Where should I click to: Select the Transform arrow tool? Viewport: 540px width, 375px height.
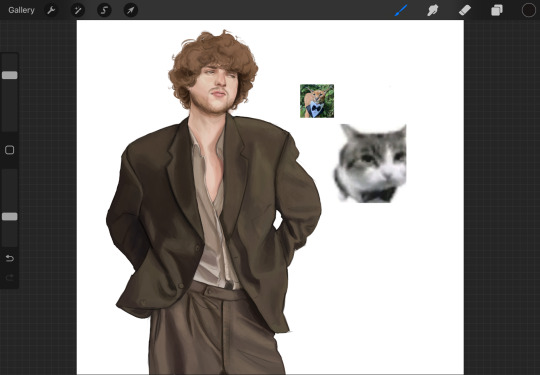(131, 10)
